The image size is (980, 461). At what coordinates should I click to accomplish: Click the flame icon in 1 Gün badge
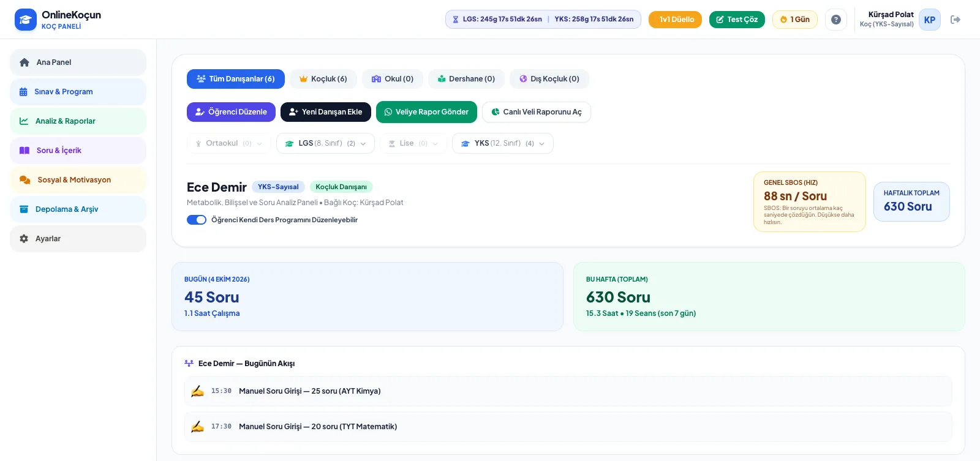[783, 20]
